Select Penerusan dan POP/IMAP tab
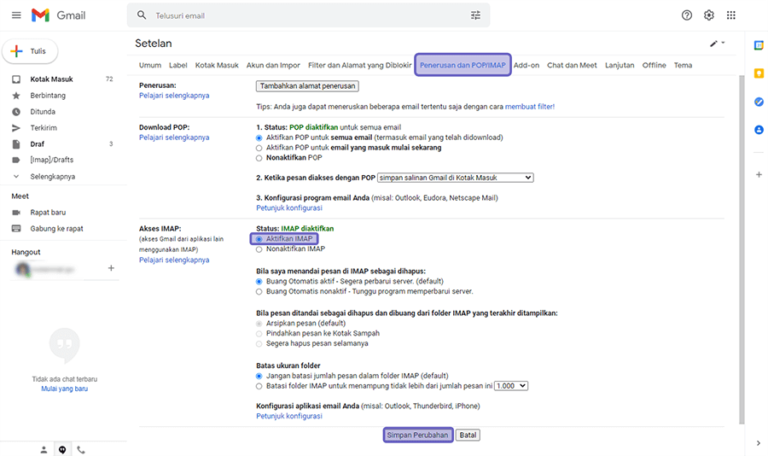The image size is (768, 456). 463,65
